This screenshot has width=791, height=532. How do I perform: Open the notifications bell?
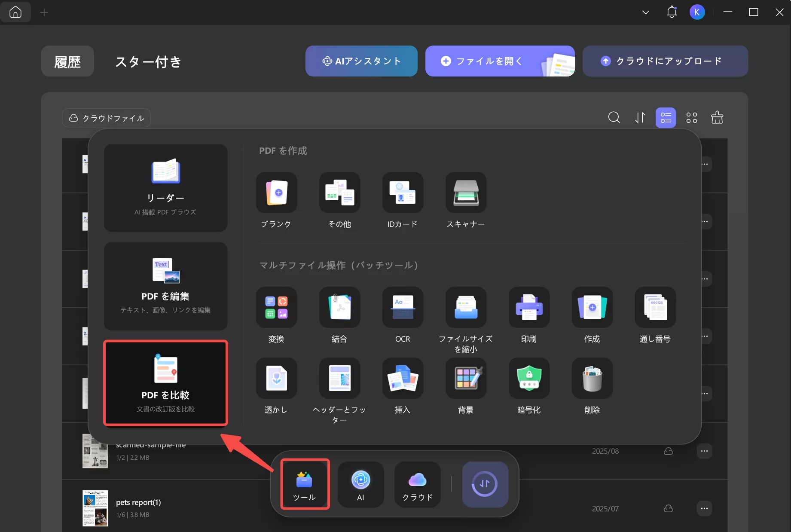672,12
